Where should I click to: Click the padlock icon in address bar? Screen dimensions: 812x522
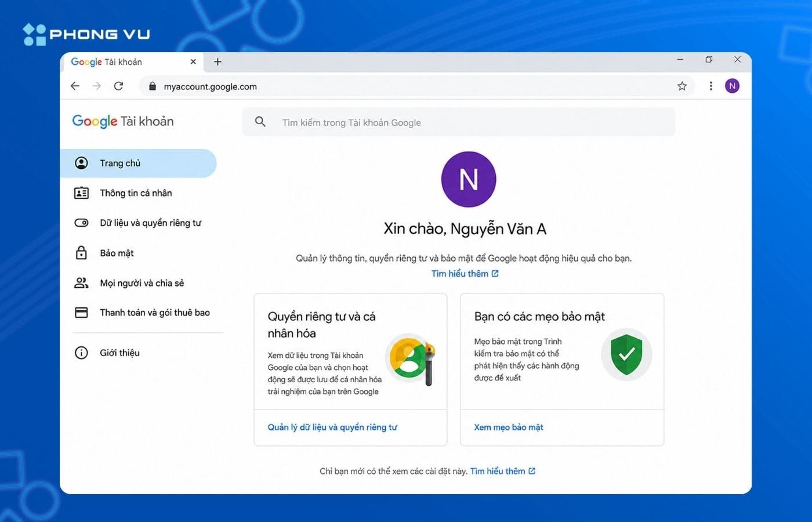pyautogui.click(x=153, y=86)
